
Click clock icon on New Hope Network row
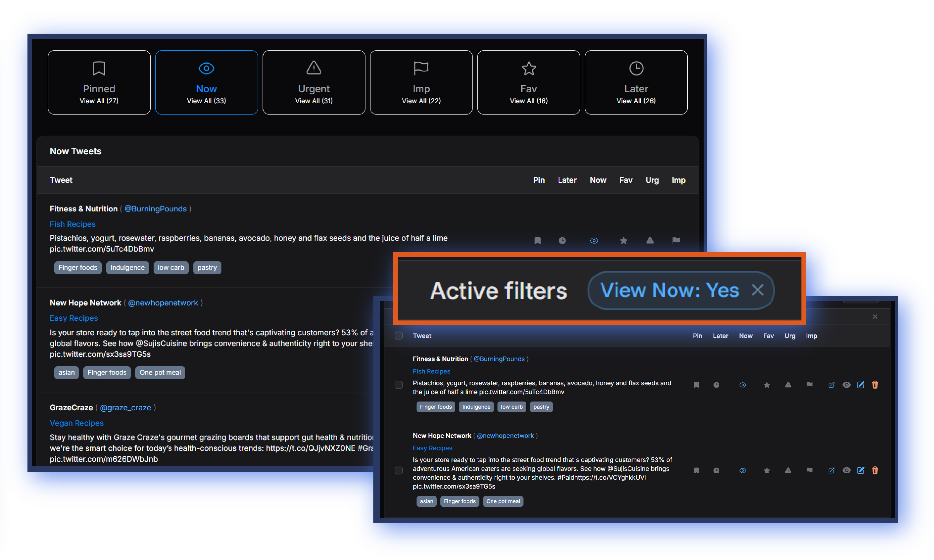pos(716,471)
